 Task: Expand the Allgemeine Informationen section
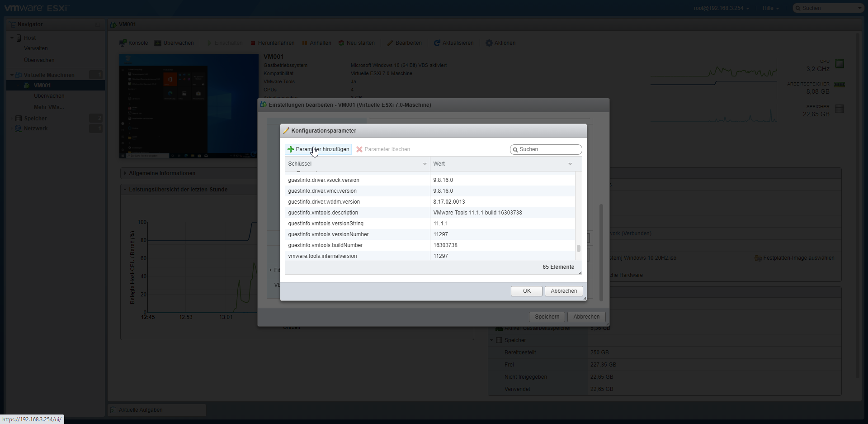[x=125, y=173]
